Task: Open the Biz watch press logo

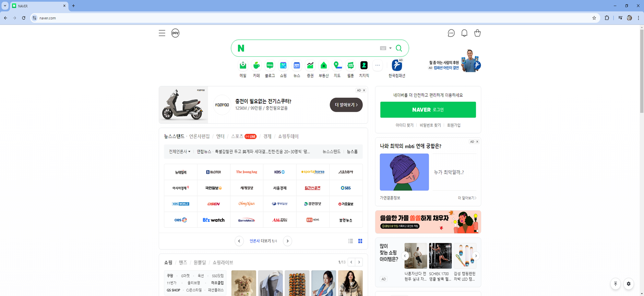Action: click(213, 220)
